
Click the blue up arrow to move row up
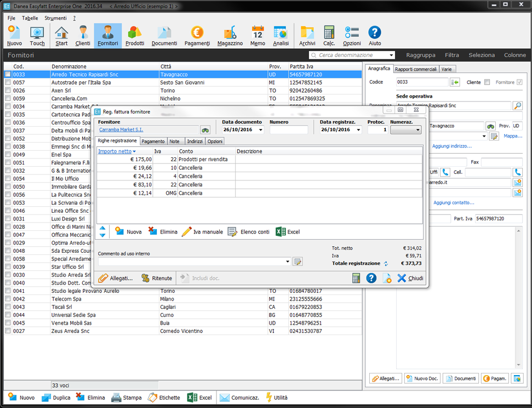(102, 229)
